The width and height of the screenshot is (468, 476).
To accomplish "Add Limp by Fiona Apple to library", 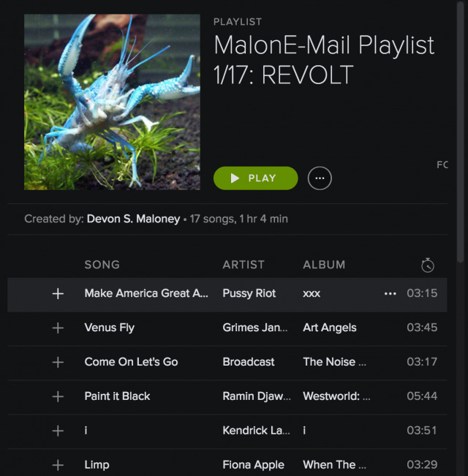I will tap(58, 465).
